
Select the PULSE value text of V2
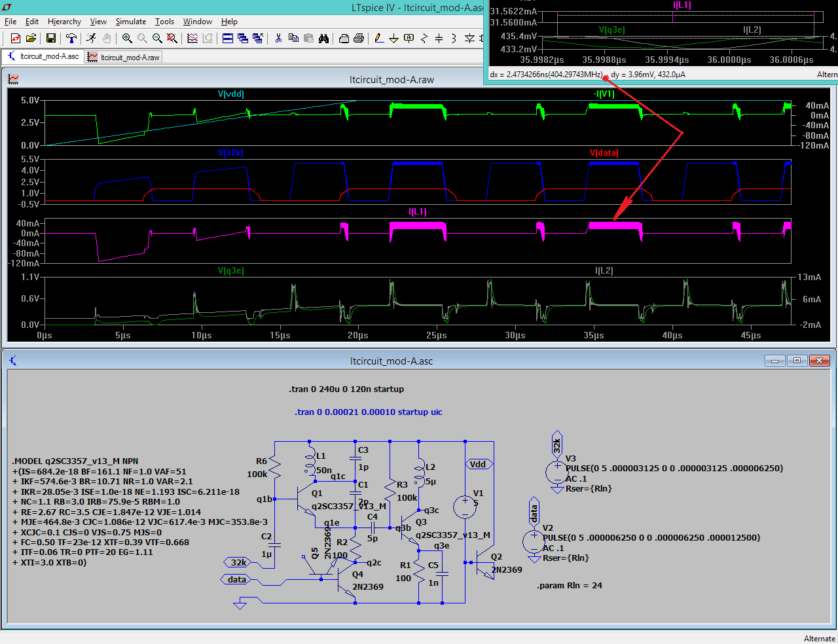point(651,537)
